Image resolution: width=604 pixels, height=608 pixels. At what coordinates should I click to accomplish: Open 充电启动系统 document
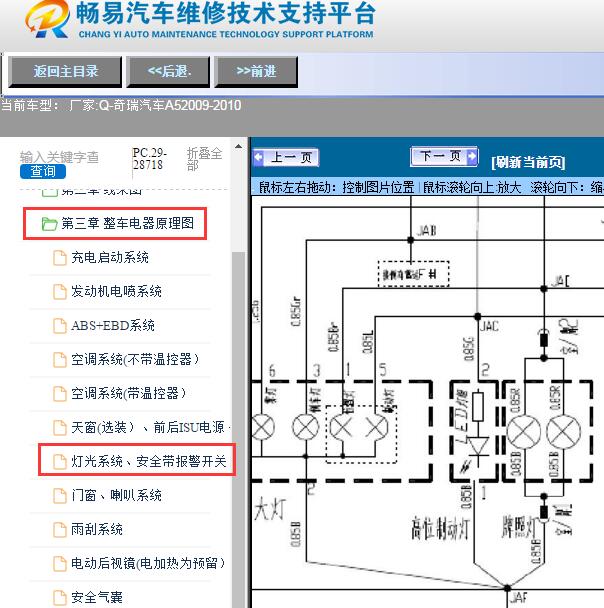click(x=110, y=257)
